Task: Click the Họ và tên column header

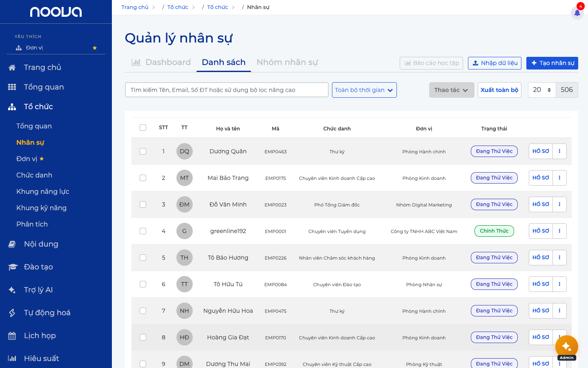Action: pyautogui.click(x=228, y=129)
